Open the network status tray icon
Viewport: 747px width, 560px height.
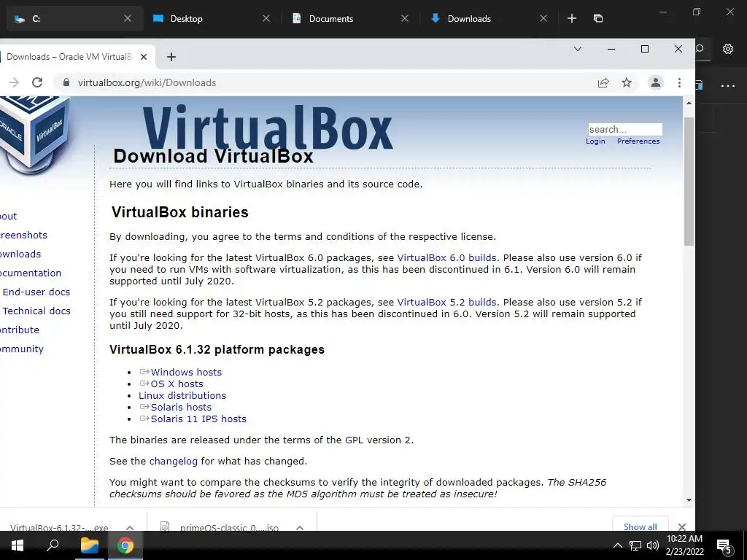coord(635,545)
